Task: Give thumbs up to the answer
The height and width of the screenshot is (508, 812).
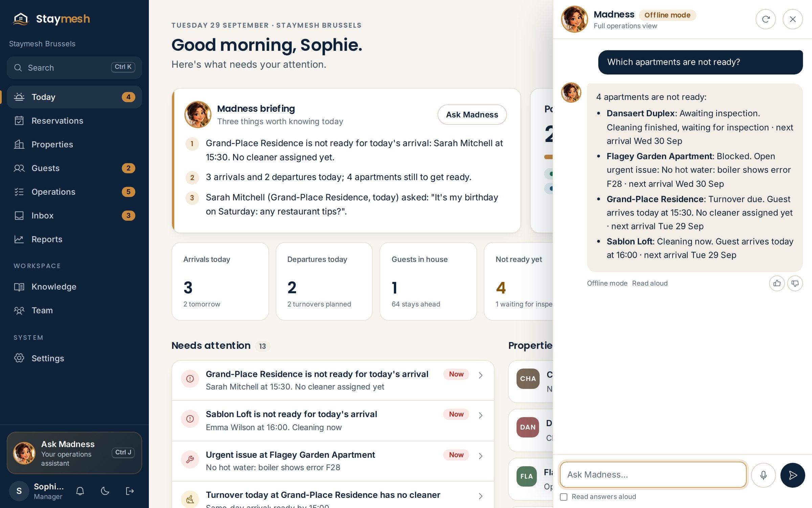Action: click(777, 283)
